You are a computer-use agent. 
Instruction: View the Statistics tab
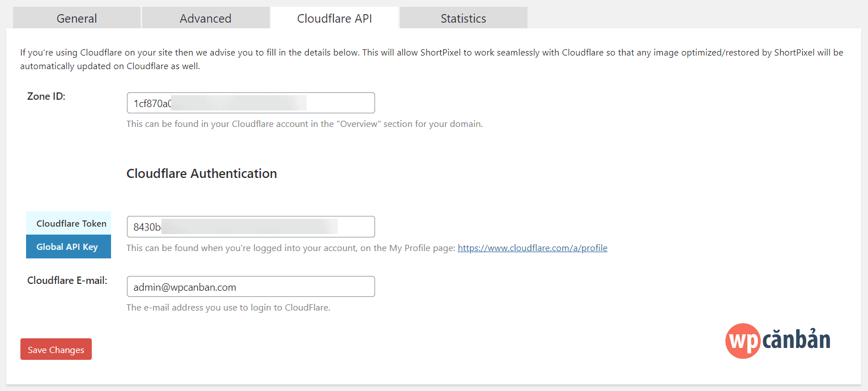[463, 18]
